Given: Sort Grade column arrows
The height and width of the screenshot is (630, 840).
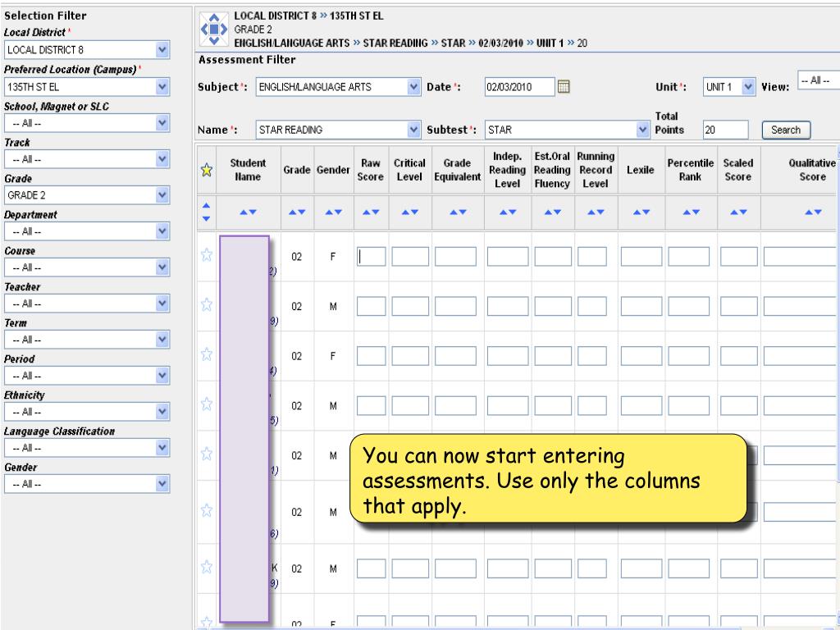Looking at the screenshot, I should click(x=297, y=212).
